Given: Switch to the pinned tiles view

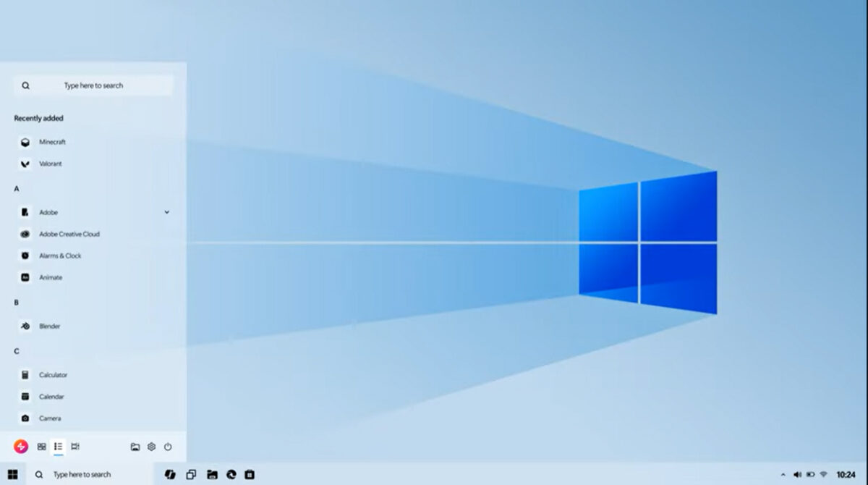Looking at the screenshot, I should point(42,447).
